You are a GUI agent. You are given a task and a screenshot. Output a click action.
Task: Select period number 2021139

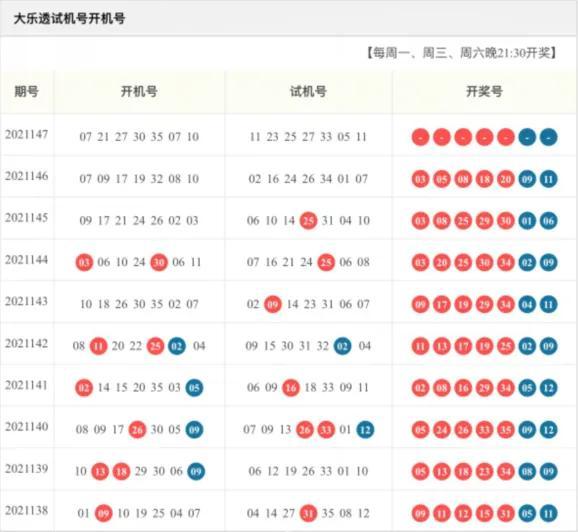pyautogui.click(x=27, y=469)
